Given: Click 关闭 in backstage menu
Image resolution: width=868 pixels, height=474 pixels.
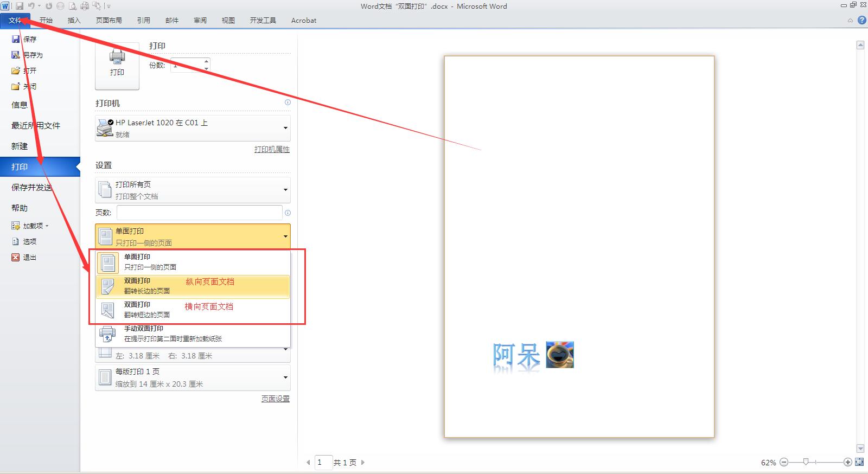Looking at the screenshot, I should coord(24,86).
